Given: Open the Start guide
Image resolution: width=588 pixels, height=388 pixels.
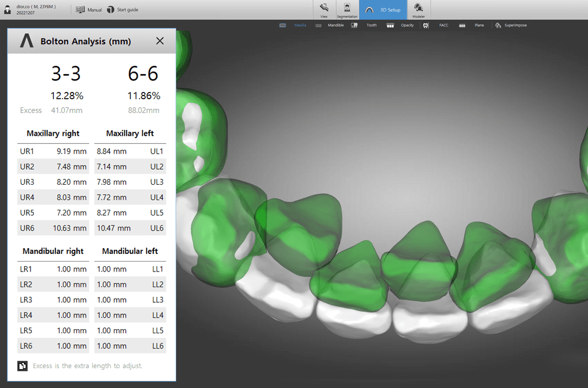Looking at the screenshot, I should pyautogui.click(x=123, y=10).
